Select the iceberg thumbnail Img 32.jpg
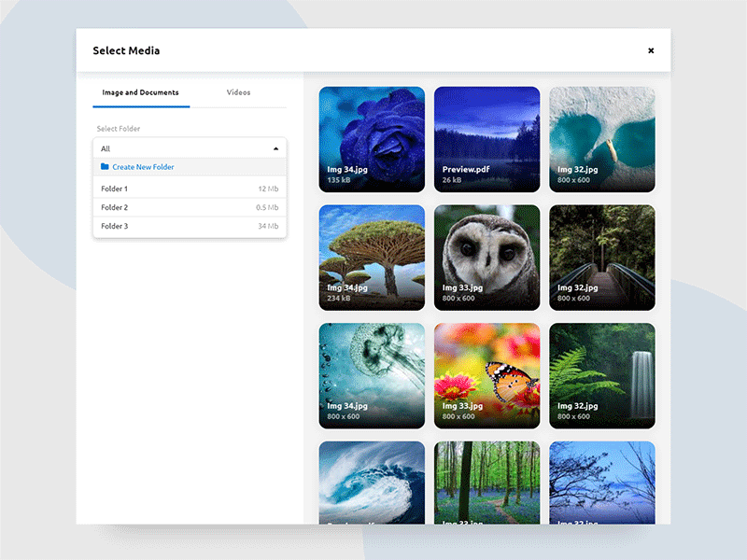 click(601, 138)
